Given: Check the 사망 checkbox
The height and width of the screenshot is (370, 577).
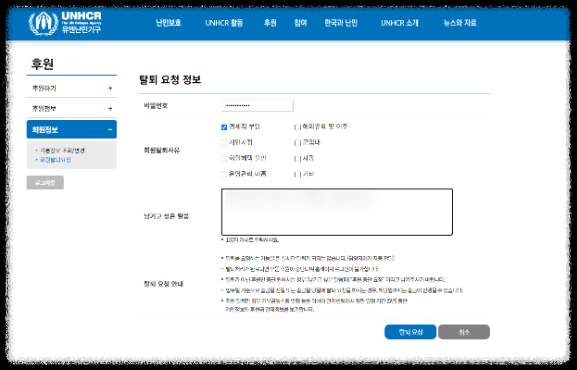Looking at the screenshot, I should point(297,159).
